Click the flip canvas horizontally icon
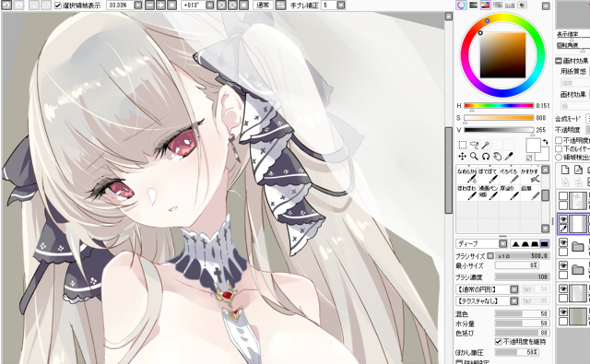Viewport: 590px width, 364px height. (x=280, y=5)
